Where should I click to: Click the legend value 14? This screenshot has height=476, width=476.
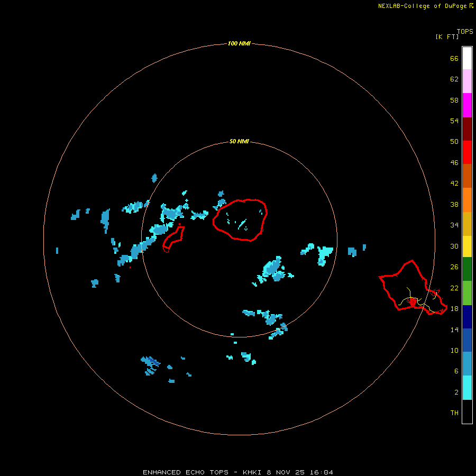[x=454, y=329]
